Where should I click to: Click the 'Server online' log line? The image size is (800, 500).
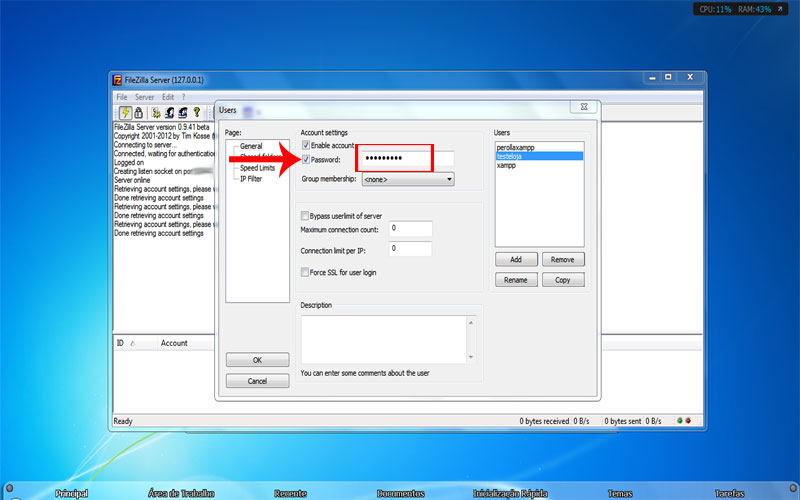click(132, 180)
